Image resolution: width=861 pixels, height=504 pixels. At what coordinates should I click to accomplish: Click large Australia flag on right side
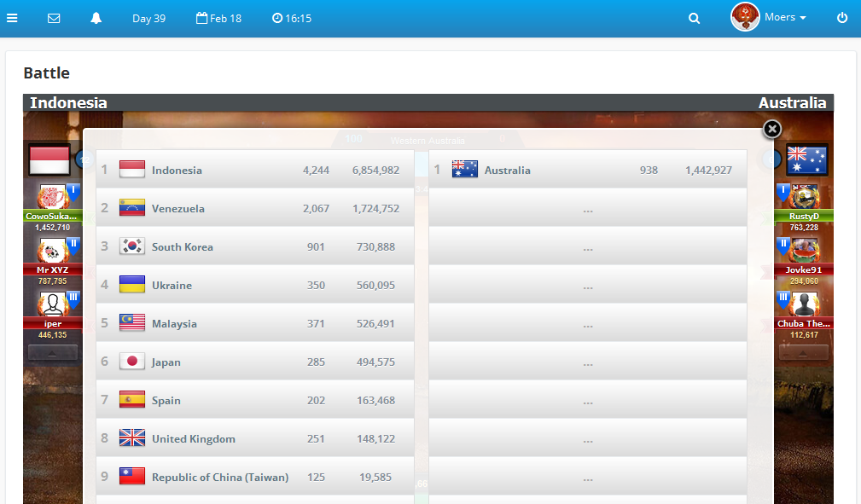(806, 159)
